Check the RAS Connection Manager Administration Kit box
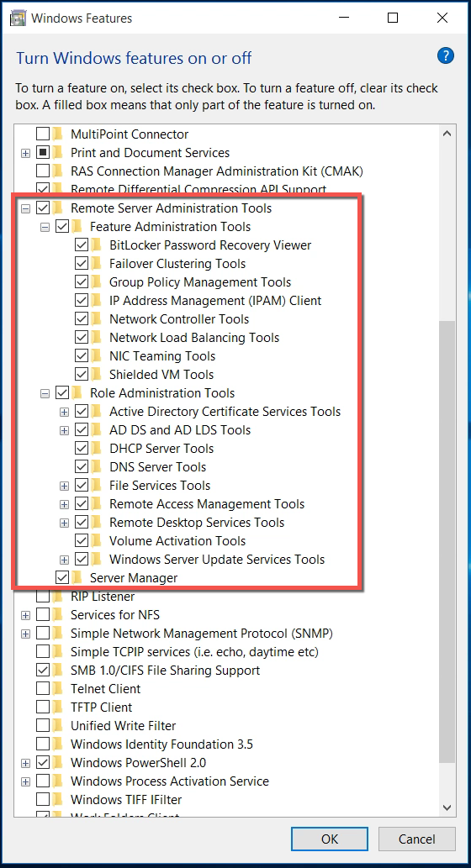Image resolution: width=471 pixels, height=868 pixels. pyautogui.click(x=43, y=171)
